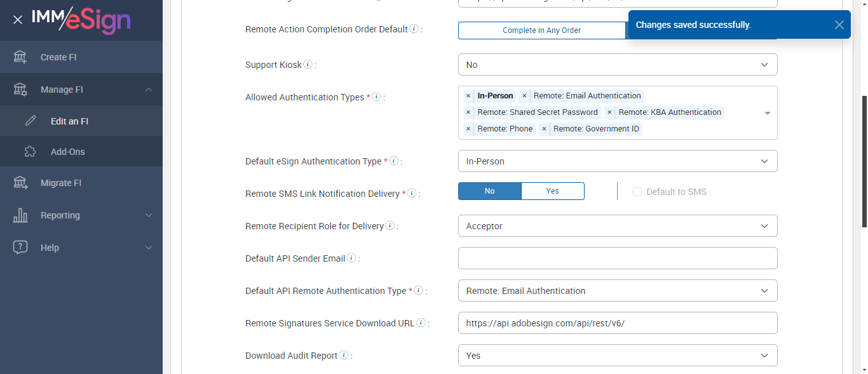Click info icon next to Allowed Authentication Types
Image resolution: width=868 pixels, height=374 pixels.
(376, 97)
